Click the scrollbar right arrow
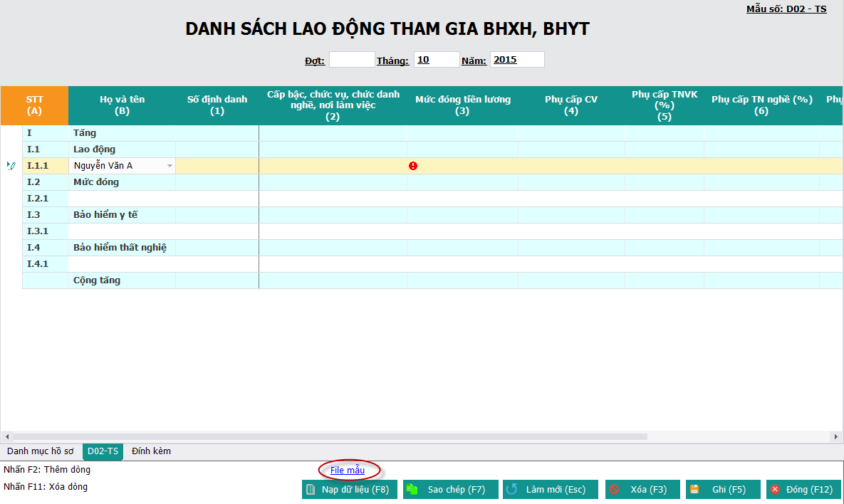This screenshot has width=844, height=504. click(836, 437)
